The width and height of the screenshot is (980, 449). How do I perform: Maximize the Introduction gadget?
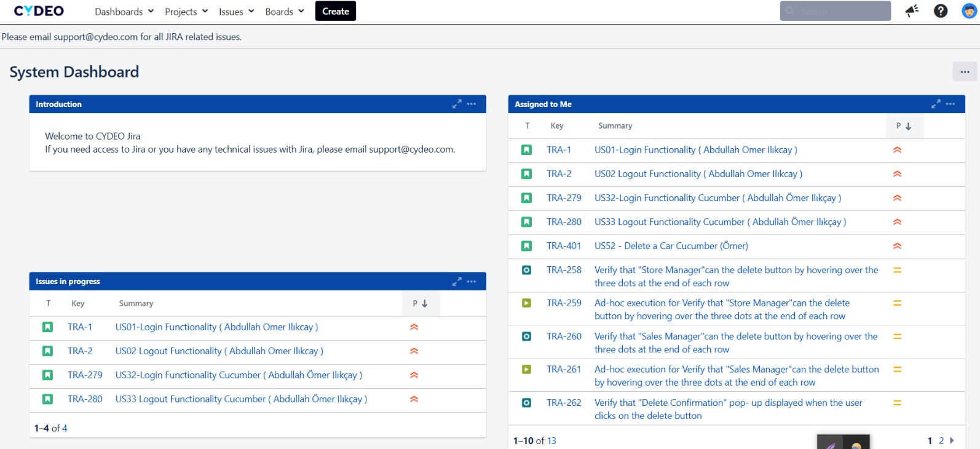(457, 104)
